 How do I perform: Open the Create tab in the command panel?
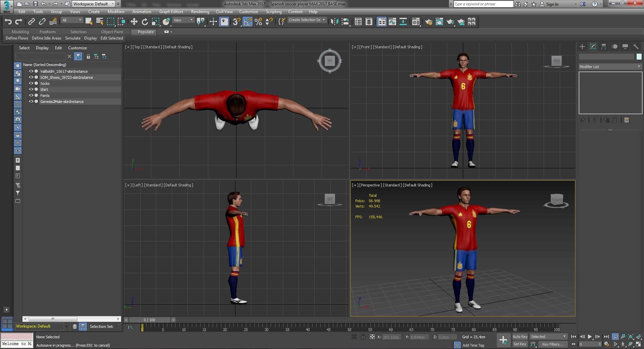[582, 47]
